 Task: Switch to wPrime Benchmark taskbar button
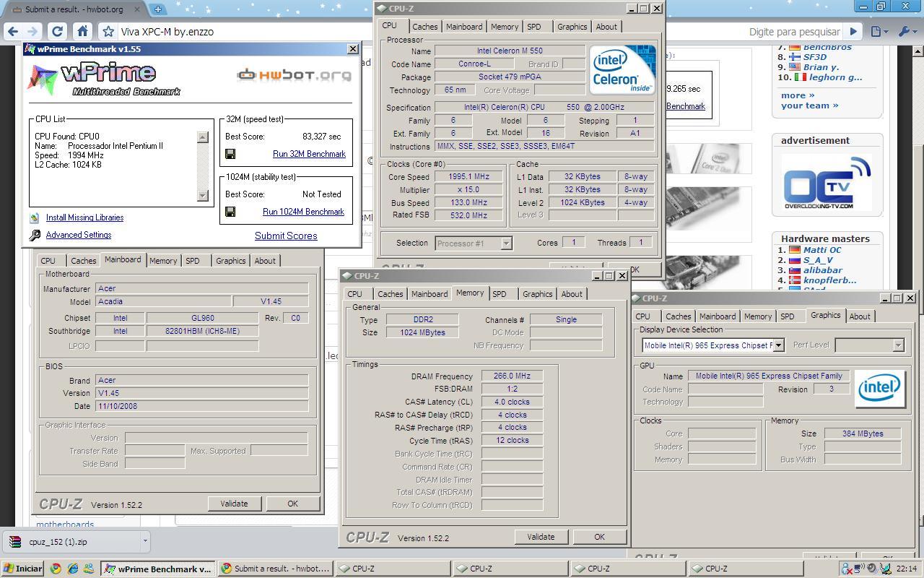pyautogui.click(x=158, y=569)
